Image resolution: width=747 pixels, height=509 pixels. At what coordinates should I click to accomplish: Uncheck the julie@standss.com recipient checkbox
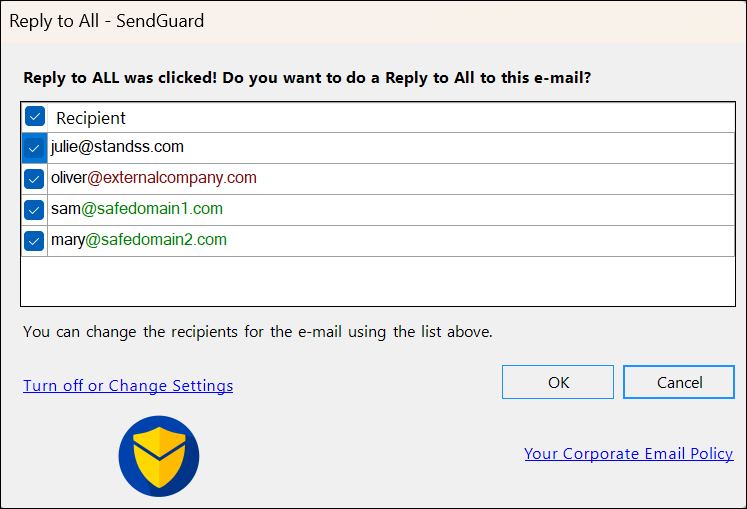(34, 148)
